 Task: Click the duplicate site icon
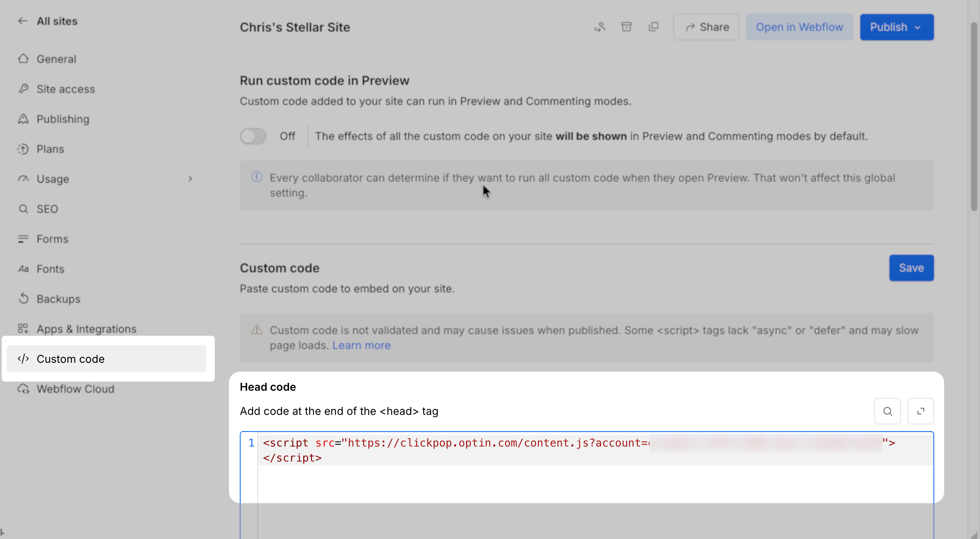pos(654,27)
